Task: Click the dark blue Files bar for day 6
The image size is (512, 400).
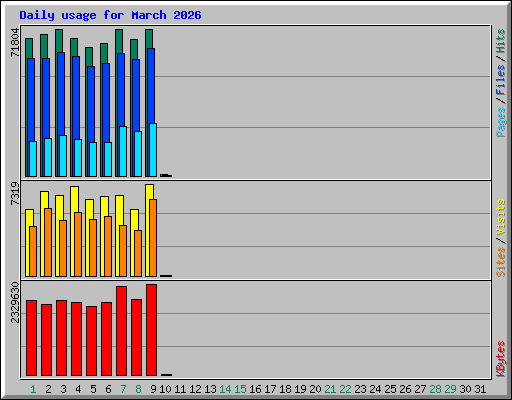Action: pyautogui.click(x=106, y=103)
